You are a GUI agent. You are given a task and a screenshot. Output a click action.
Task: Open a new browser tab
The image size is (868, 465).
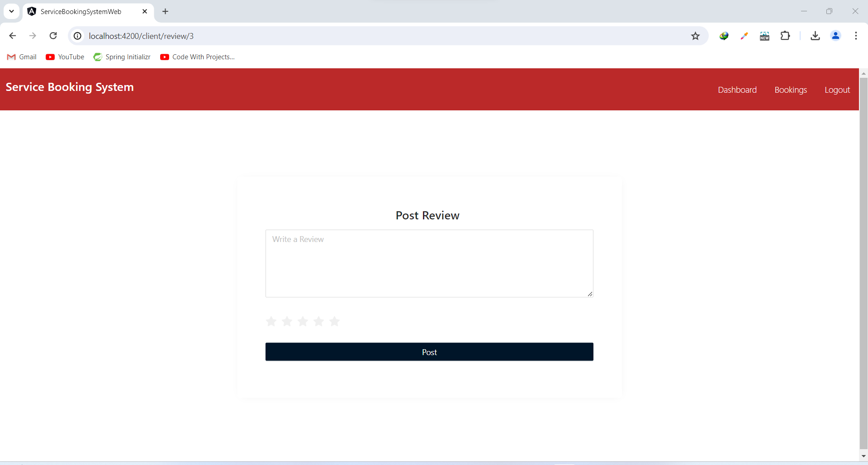[x=165, y=11]
